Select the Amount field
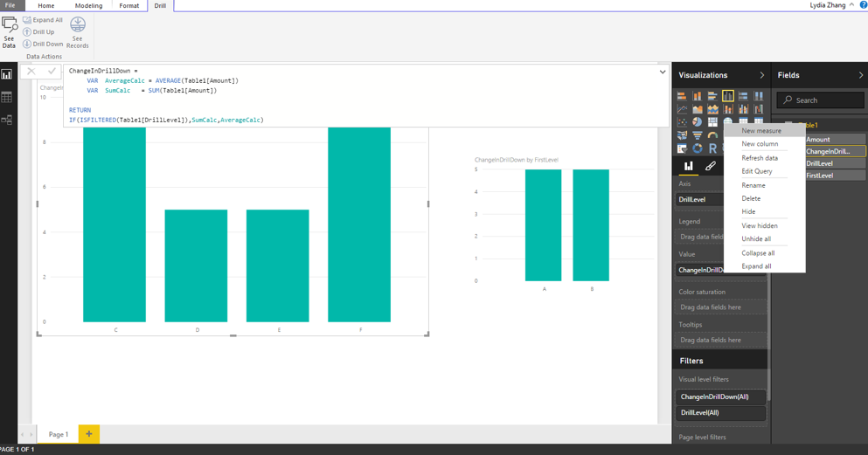The width and height of the screenshot is (868, 455). coord(836,140)
